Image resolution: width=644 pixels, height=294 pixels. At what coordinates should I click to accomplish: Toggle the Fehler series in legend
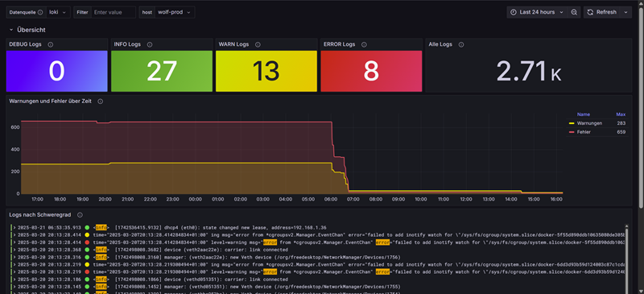pyautogui.click(x=584, y=132)
